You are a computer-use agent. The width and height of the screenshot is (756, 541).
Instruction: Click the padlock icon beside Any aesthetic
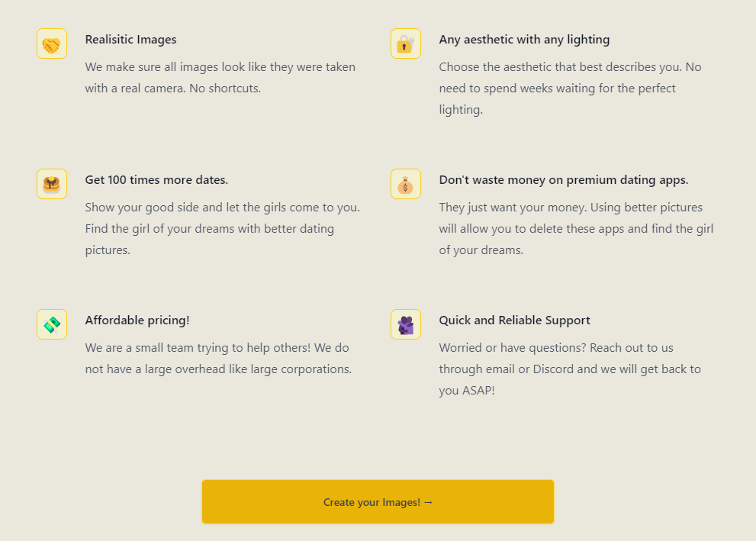tap(406, 44)
